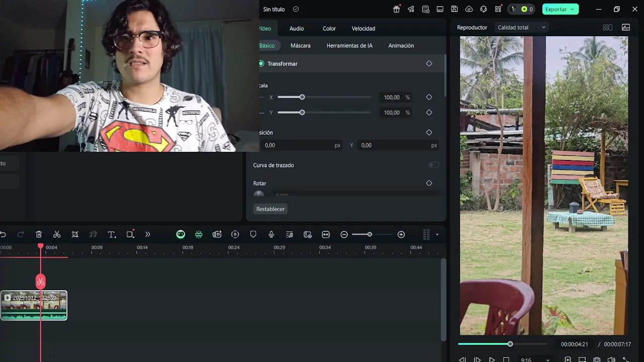Toggle the Rotar keyframe diamond
The height and width of the screenshot is (362, 644).
pos(429,184)
